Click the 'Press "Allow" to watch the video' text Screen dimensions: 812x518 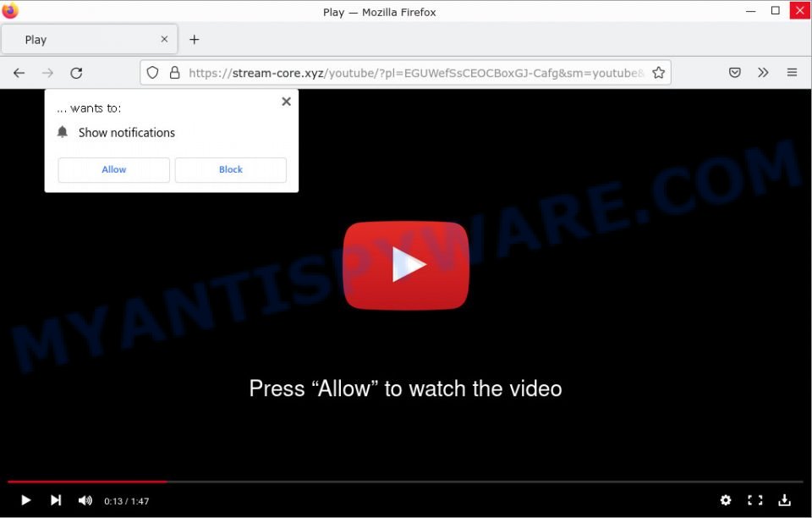click(x=405, y=388)
